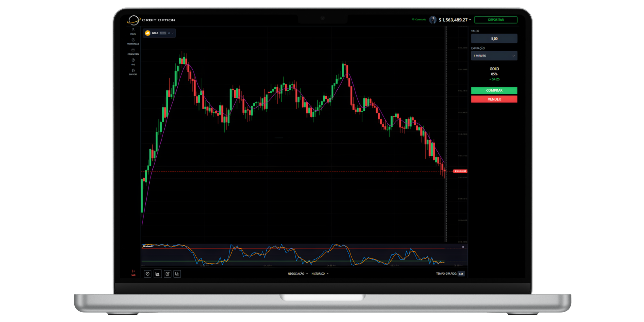Open the GOLD asset selector dropdown

[x=173, y=33]
